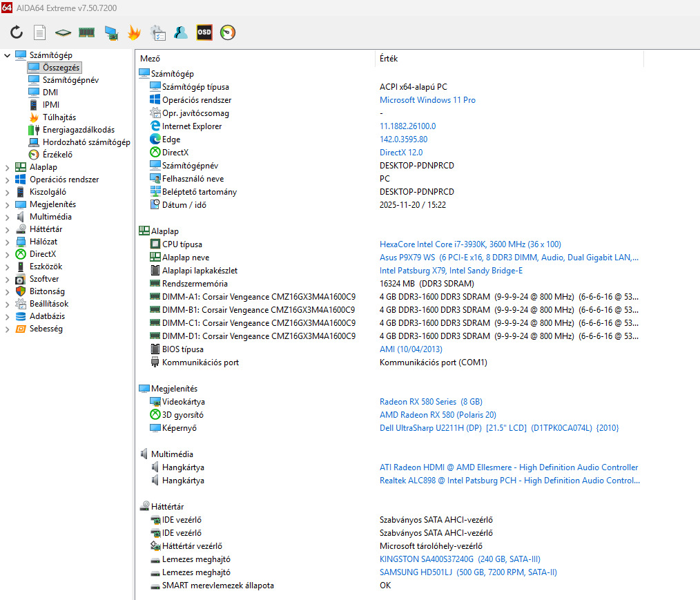Screen dimensions: 700x600
Task: Select the SMART merevlemezek állapota row
Action: click(389, 586)
